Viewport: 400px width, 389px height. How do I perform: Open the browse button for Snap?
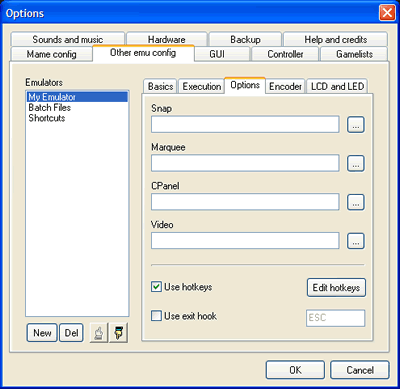click(356, 125)
